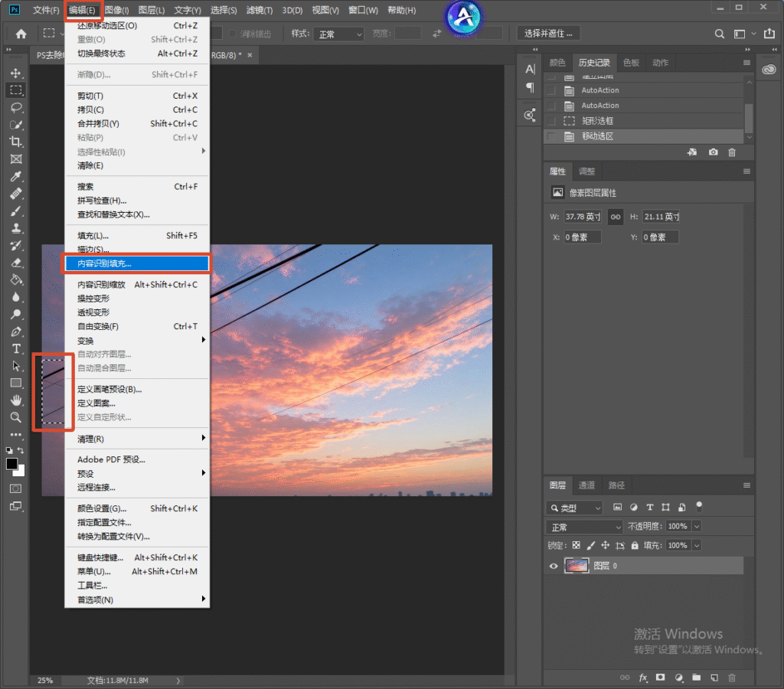Click the W width field 37.78 英寸
Image resolution: width=784 pixels, height=689 pixels.
[583, 217]
